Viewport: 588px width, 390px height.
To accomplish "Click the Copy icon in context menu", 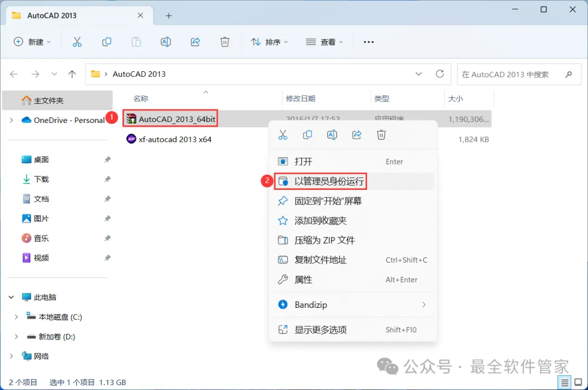I will 308,135.
